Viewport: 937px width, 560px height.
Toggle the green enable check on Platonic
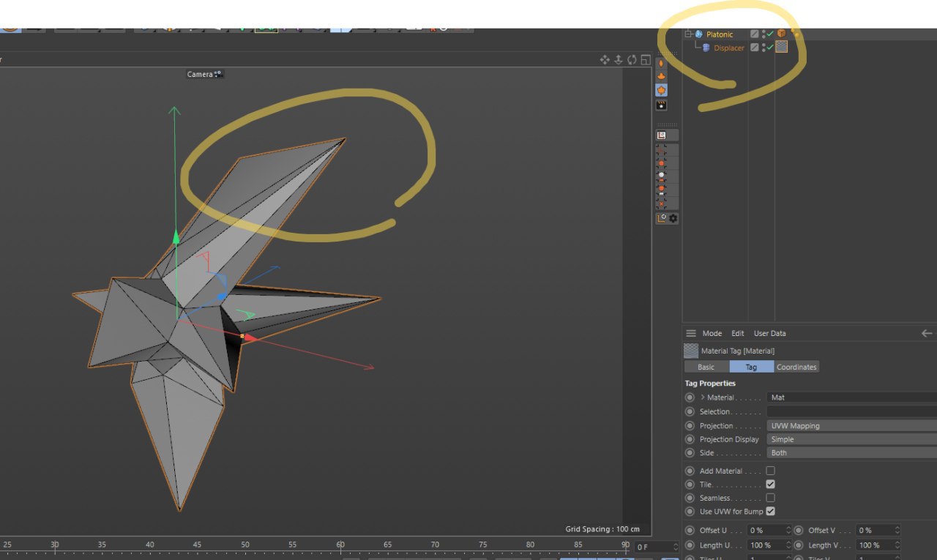(770, 34)
